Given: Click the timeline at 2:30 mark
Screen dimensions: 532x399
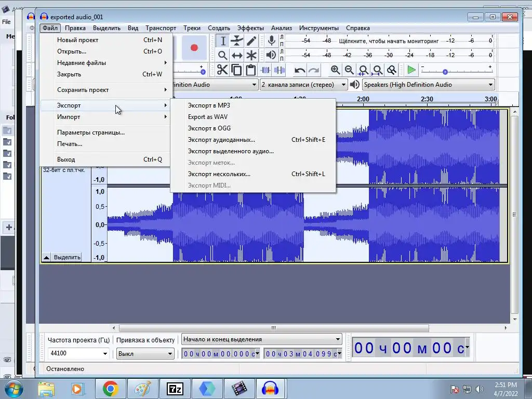Looking at the screenshot, I should point(427,99).
